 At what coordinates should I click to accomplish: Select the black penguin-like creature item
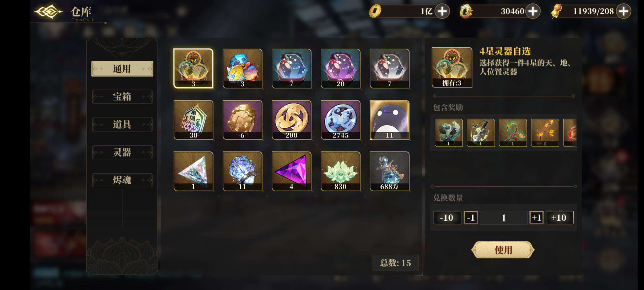(x=389, y=120)
